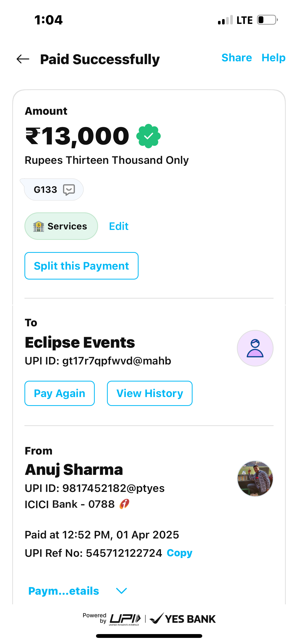Viewport: 298px width, 644px height.
Task: Expand the Paym...etails section label
Action: point(64,591)
